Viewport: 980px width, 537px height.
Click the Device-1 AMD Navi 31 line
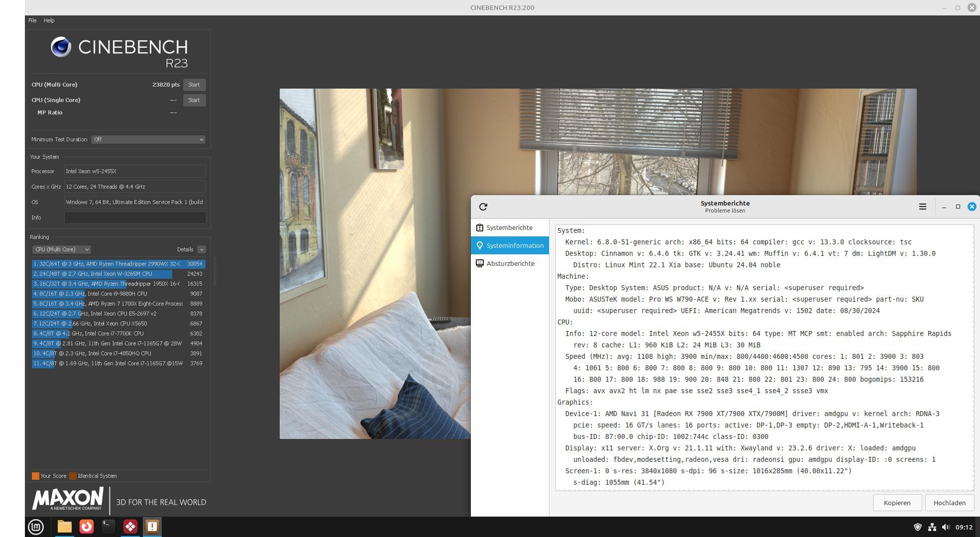point(752,414)
